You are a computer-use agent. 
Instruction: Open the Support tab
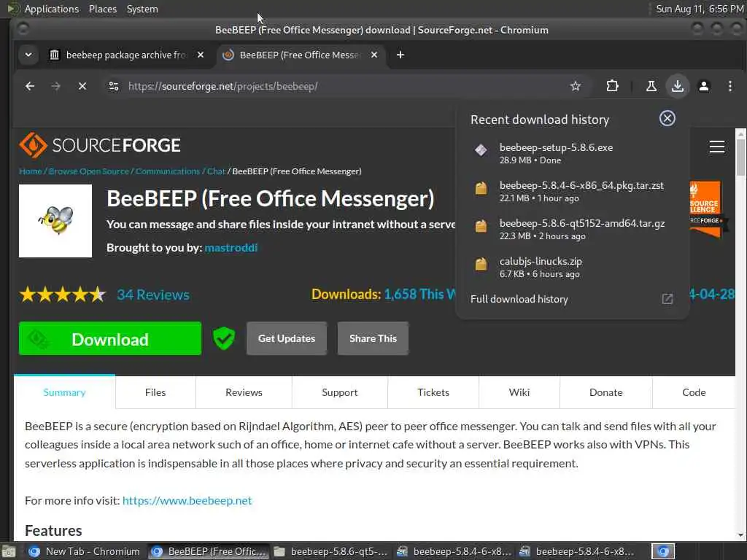click(x=340, y=392)
